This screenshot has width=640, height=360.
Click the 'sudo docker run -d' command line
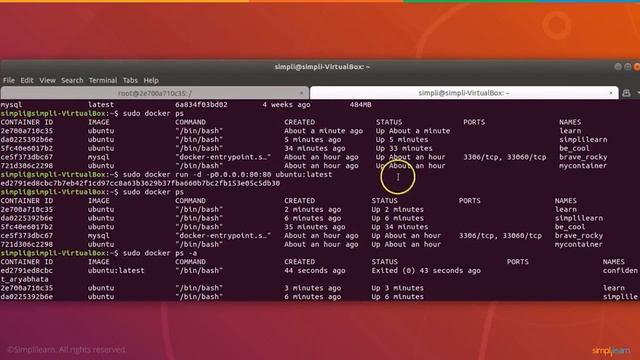(x=228, y=175)
